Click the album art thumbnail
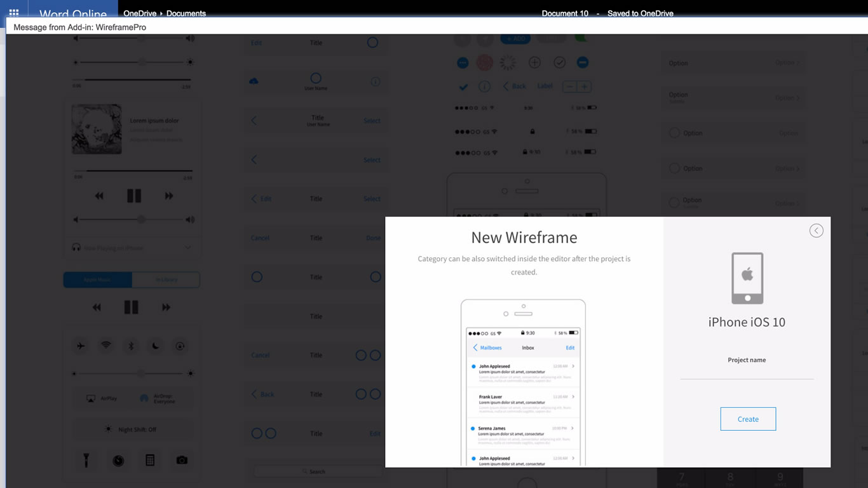Image resolution: width=868 pixels, height=488 pixels. [97, 129]
